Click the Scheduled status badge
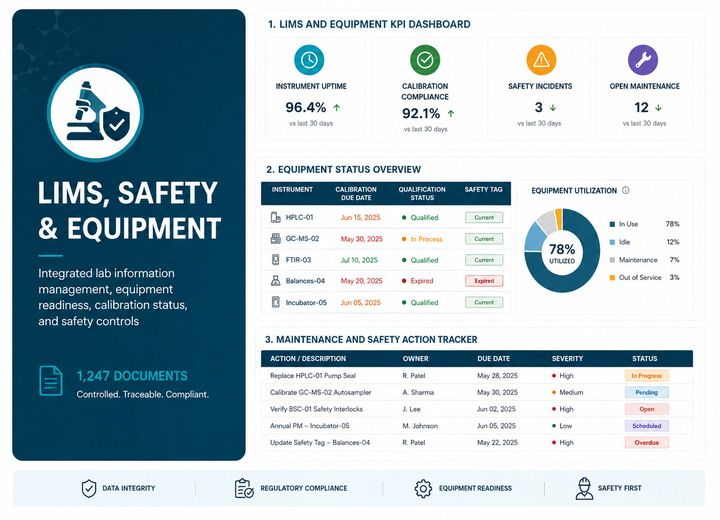Viewport: 720px width, 520px height. (x=647, y=426)
